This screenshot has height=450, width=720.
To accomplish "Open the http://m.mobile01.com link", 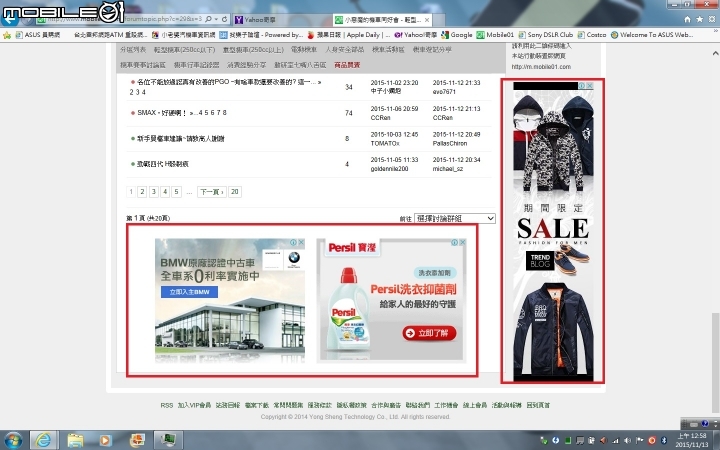I will [541, 67].
